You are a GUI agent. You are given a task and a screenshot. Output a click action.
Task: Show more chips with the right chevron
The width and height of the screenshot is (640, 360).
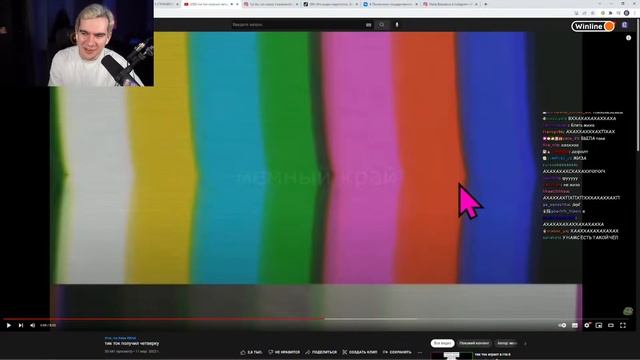click(x=525, y=343)
